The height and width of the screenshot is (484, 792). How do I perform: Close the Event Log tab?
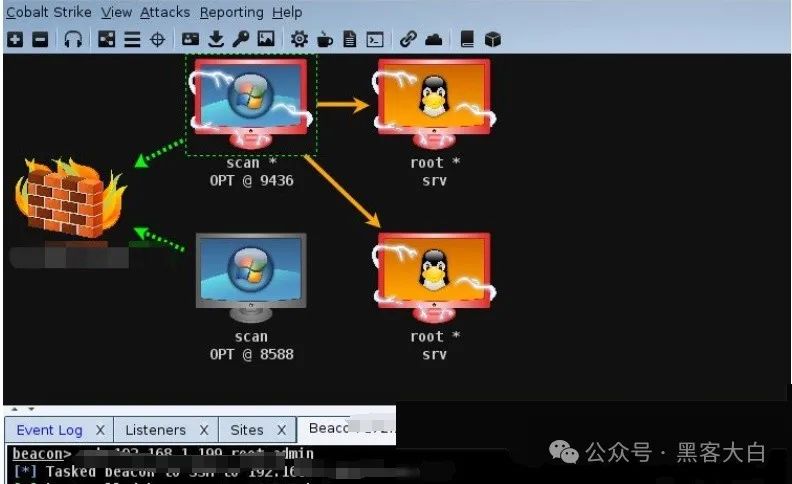(x=100, y=430)
